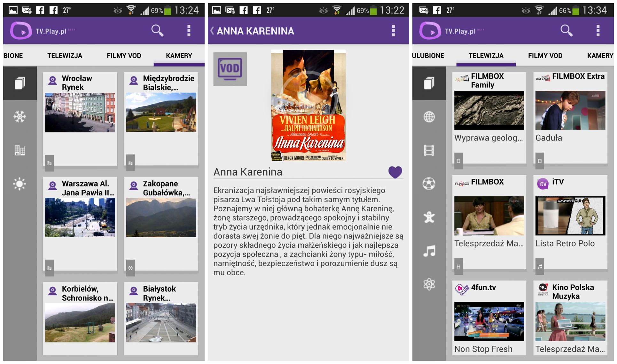Screen dimensions: 617x364
Task: Select the football sports category icon
Action: [429, 184]
